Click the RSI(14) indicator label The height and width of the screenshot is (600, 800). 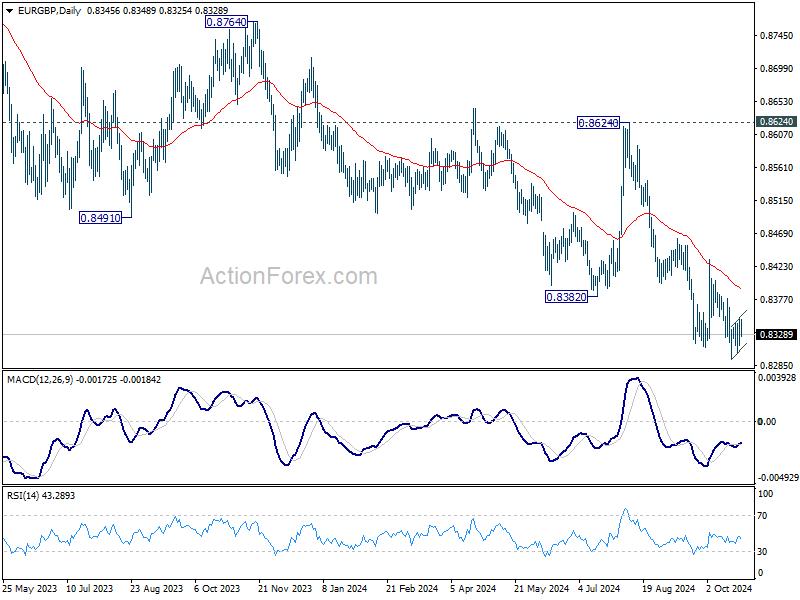[21, 495]
